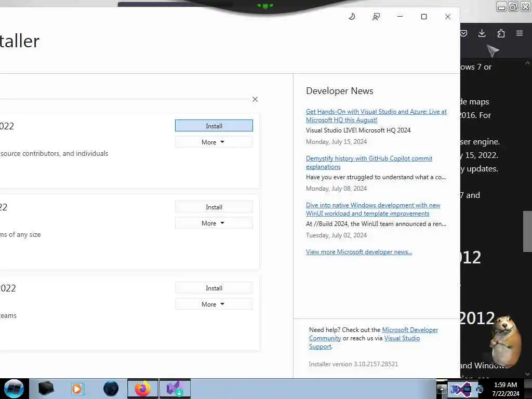
Task: Click the 'Tuesday, July 02, 2024' date
Action: (336, 235)
